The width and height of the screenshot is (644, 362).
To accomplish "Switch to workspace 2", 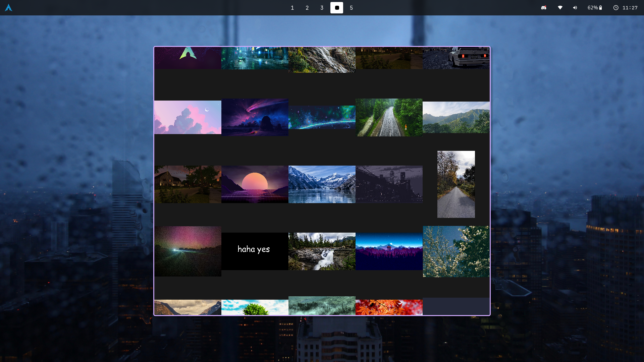I will (307, 8).
